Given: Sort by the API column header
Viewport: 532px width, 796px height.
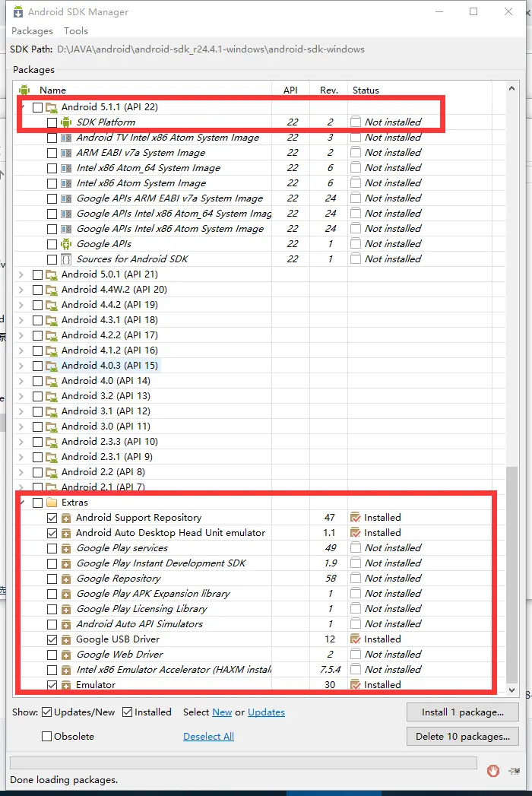Looking at the screenshot, I should (290, 90).
